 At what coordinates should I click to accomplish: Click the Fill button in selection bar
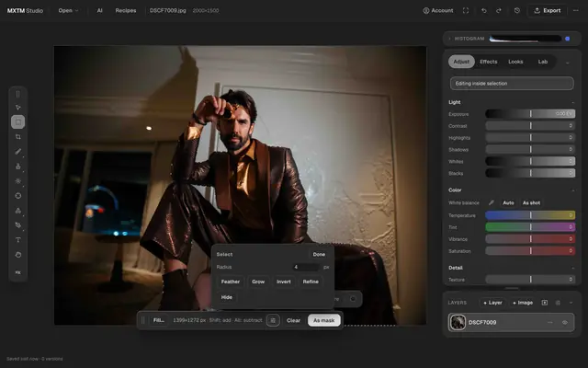(x=158, y=320)
